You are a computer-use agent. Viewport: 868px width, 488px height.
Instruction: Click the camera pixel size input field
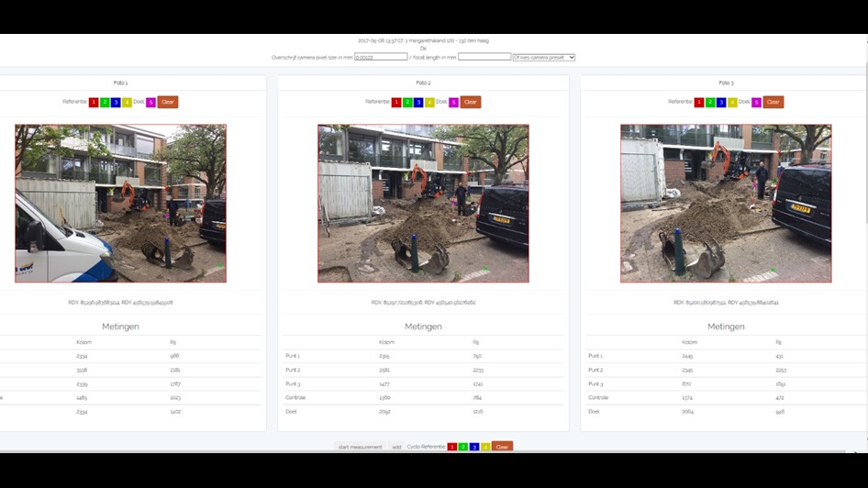[x=380, y=57]
